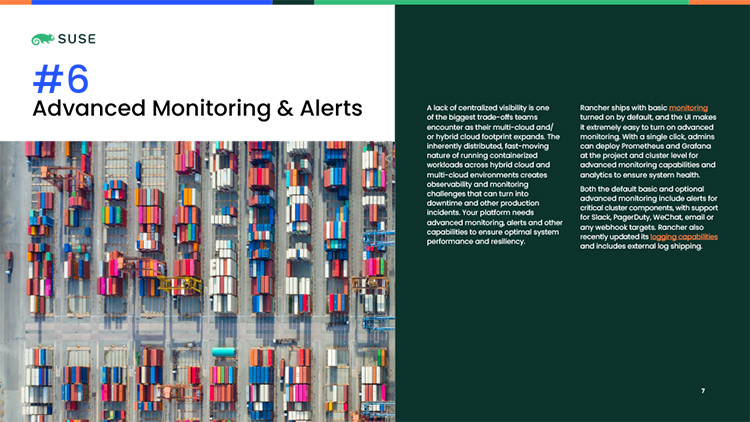Screen dimensions: 750x422
Task: Click page number 7
Action: pyautogui.click(x=703, y=390)
